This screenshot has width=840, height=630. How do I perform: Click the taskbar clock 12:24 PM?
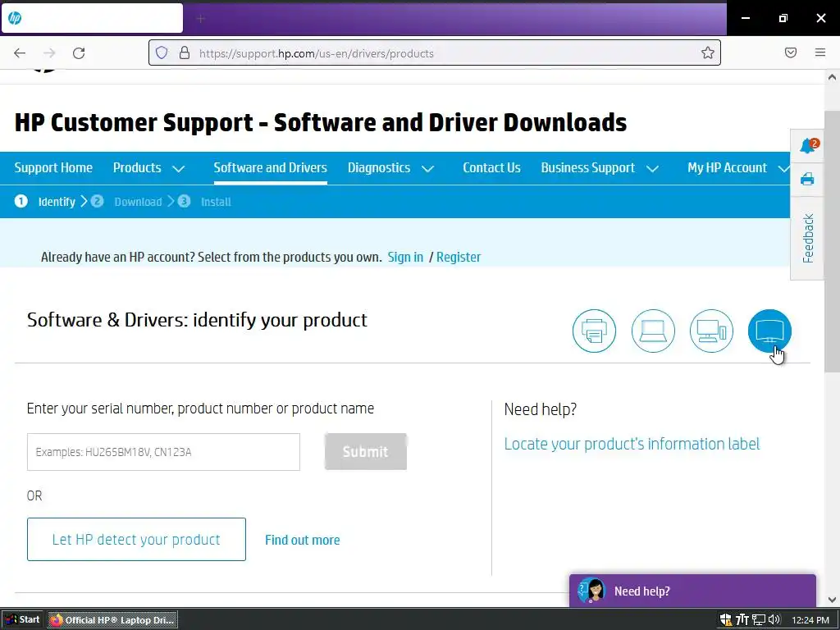(810, 620)
